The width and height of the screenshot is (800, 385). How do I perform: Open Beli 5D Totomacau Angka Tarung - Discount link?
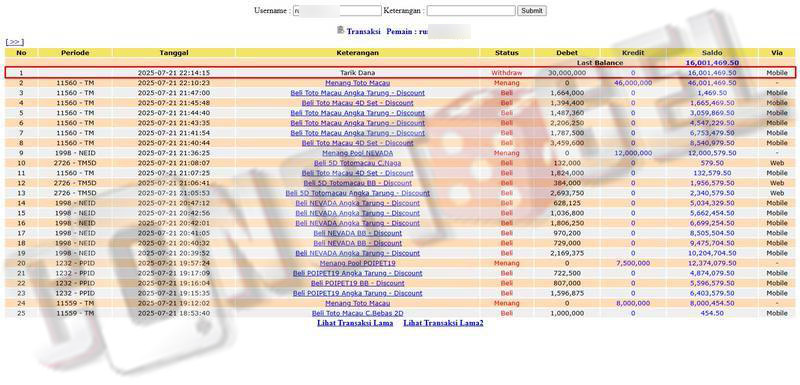pos(358,193)
